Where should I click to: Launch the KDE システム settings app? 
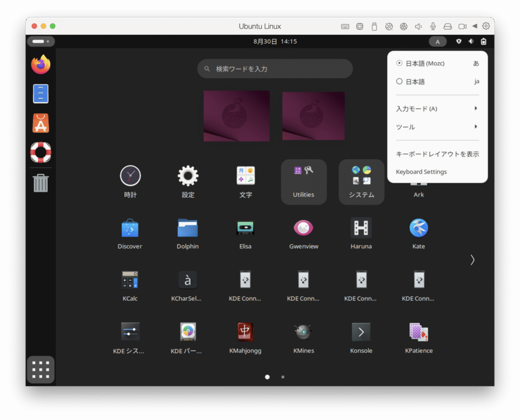(128, 338)
